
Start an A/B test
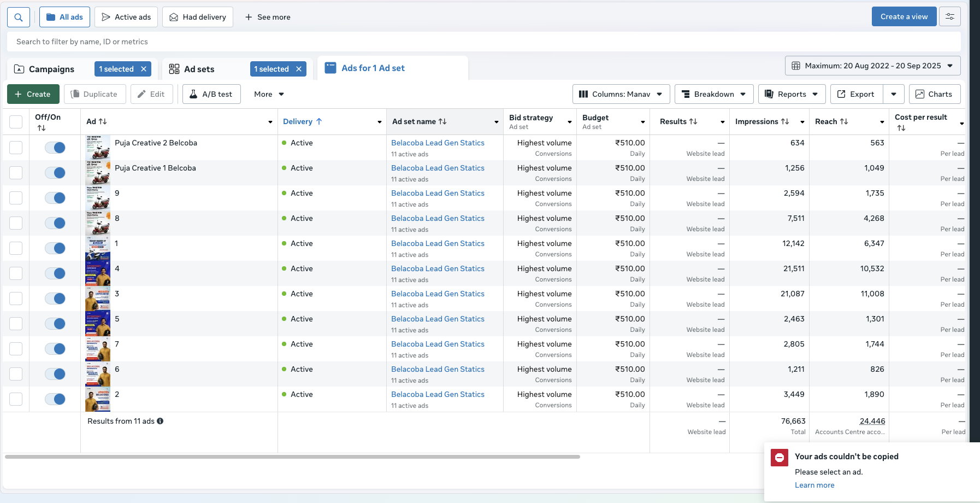pyautogui.click(x=211, y=94)
